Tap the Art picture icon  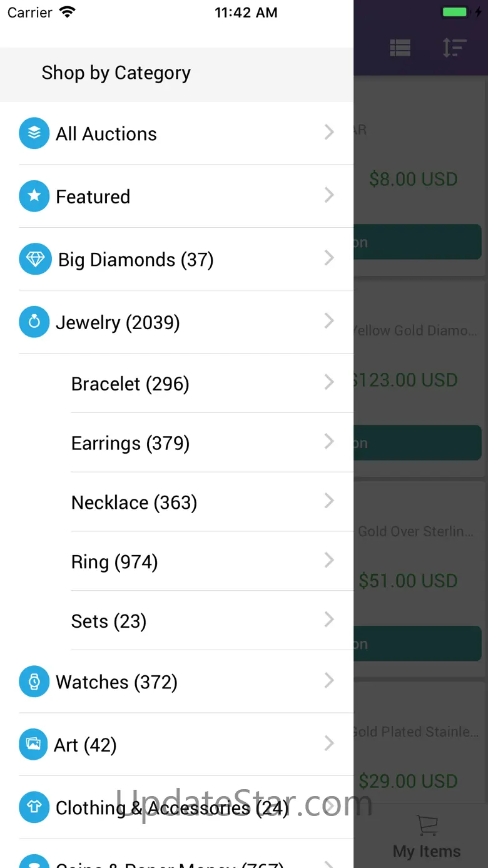coord(34,745)
